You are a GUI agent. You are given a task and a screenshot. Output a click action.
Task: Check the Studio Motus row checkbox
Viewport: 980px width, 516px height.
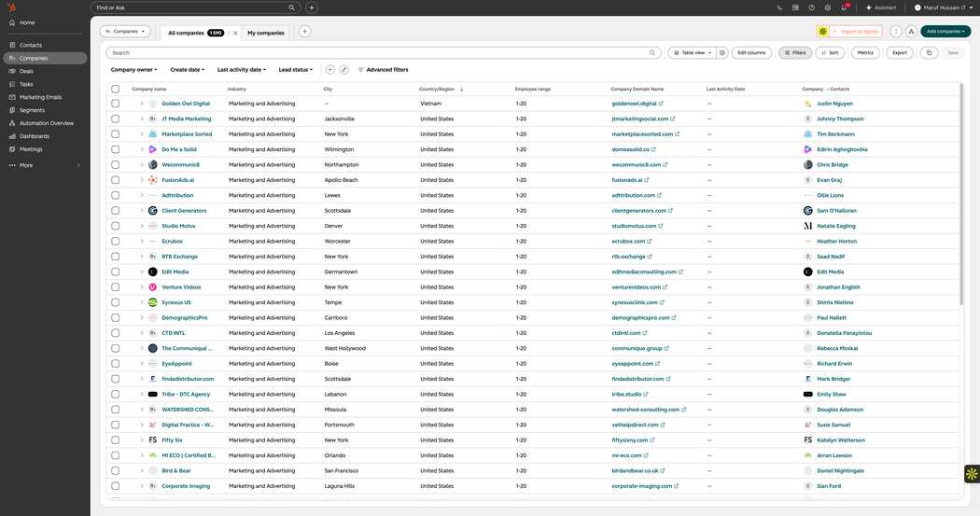tap(116, 226)
